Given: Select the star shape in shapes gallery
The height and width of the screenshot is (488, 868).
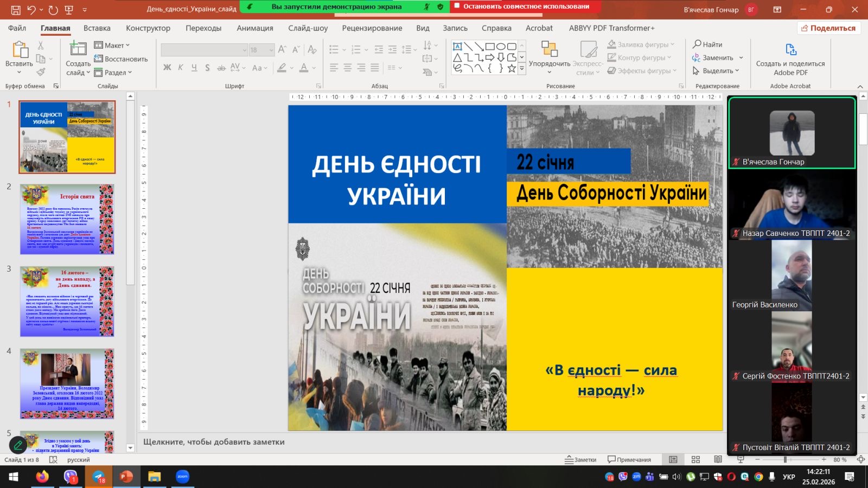Looking at the screenshot, I should click(511, 68).
